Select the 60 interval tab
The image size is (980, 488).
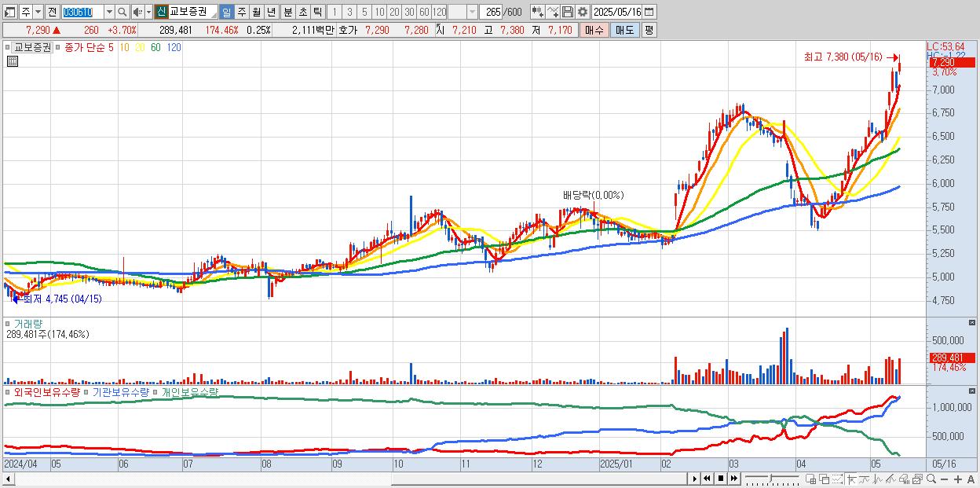click(424, 12)
